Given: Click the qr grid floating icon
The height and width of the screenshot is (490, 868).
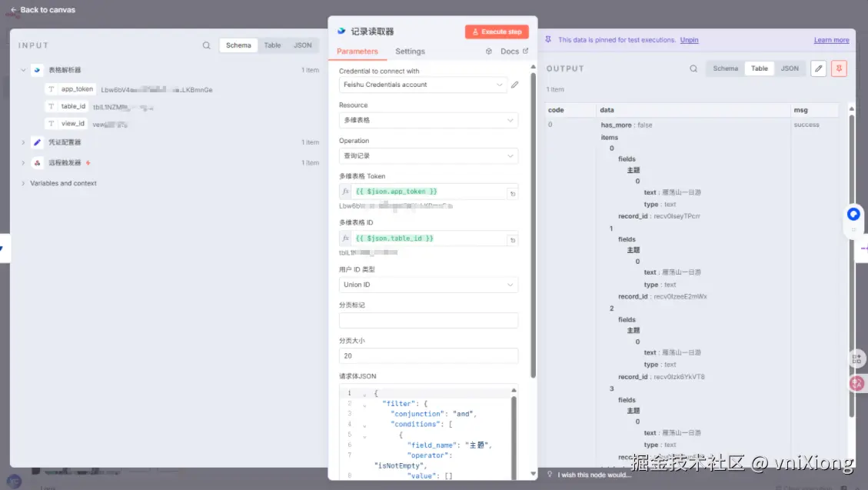Looking at the screenshot, I should [856, 358].
